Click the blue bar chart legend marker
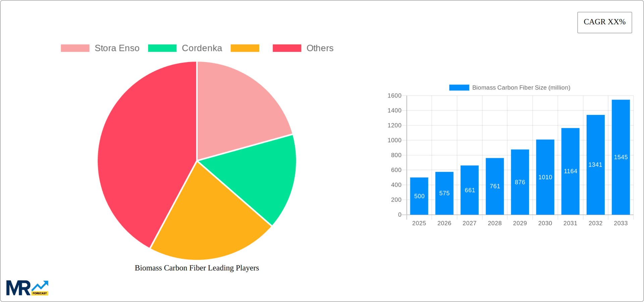Screen dimensions: 644x302 (459, 87)
